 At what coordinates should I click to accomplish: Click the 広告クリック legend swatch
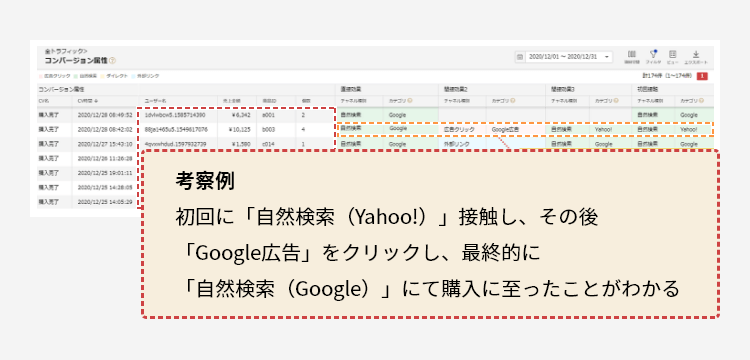41,76
